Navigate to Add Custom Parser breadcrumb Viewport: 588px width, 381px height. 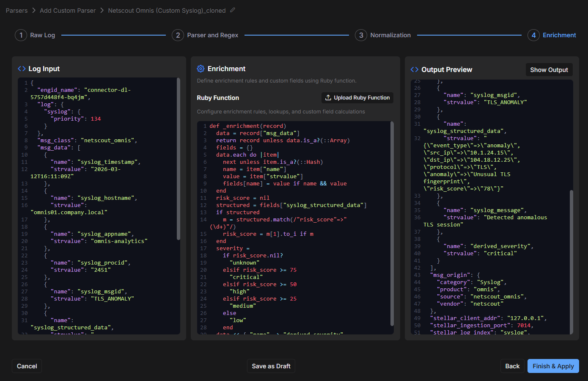tap(68, 11)
